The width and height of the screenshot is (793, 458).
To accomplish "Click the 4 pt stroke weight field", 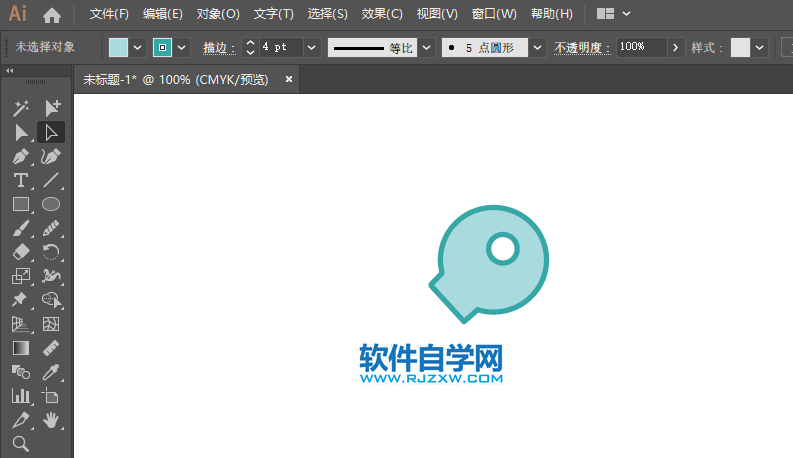I will coord(281,48).
